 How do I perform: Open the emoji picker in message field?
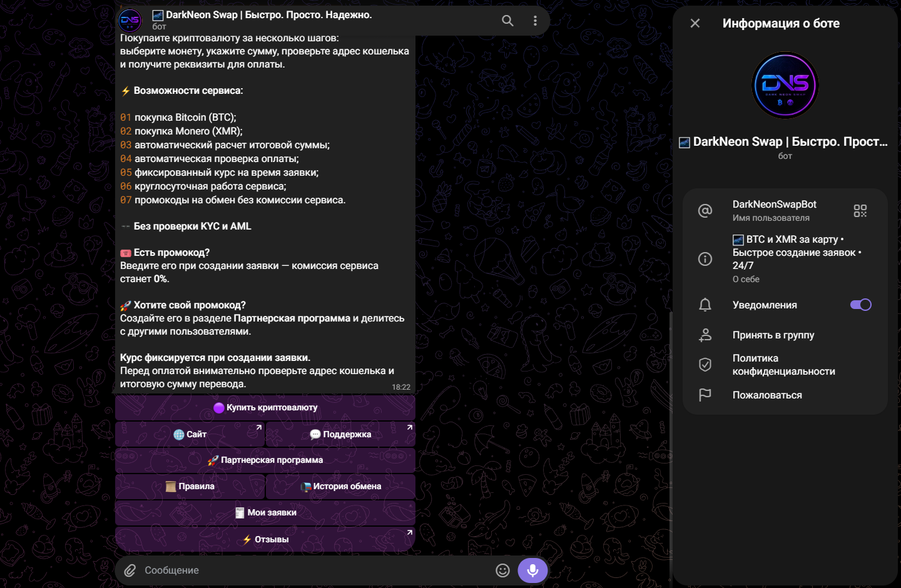point(502,570)
